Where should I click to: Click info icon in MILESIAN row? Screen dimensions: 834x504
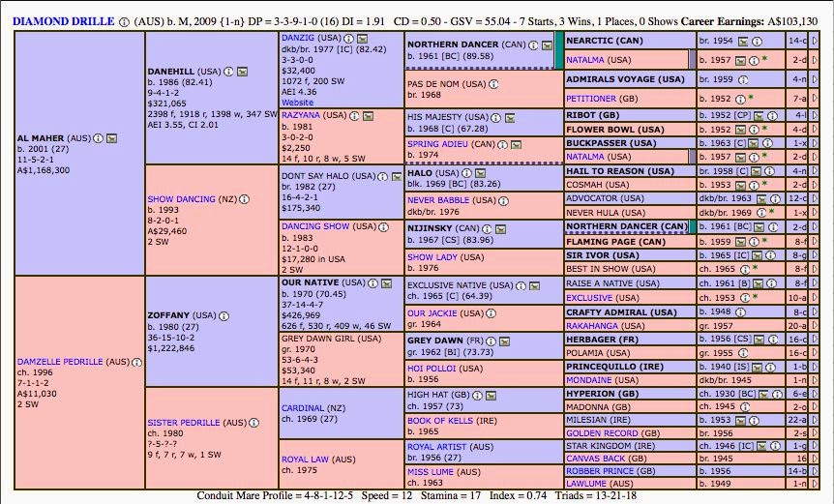pyautogui.click(x=754, y=421)
